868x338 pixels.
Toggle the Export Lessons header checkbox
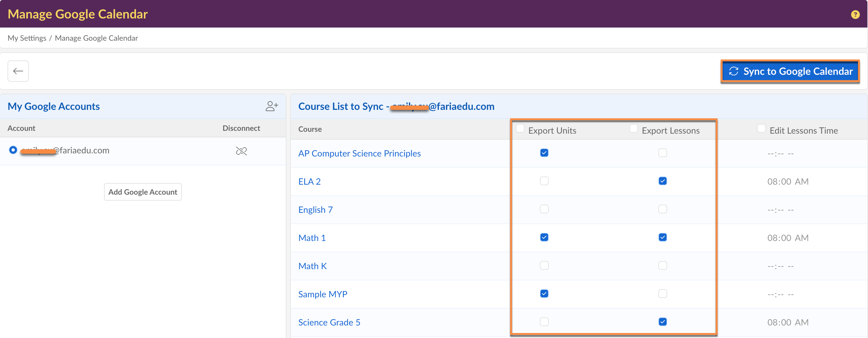click(634, 128)
